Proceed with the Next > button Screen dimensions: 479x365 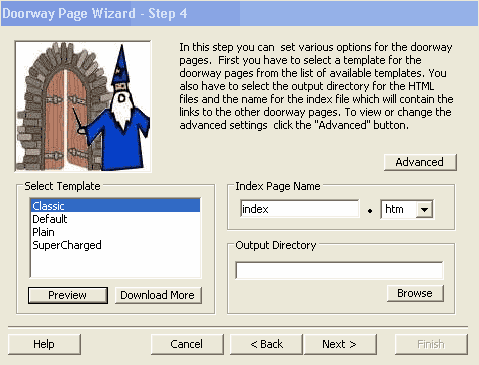point(340,344)
